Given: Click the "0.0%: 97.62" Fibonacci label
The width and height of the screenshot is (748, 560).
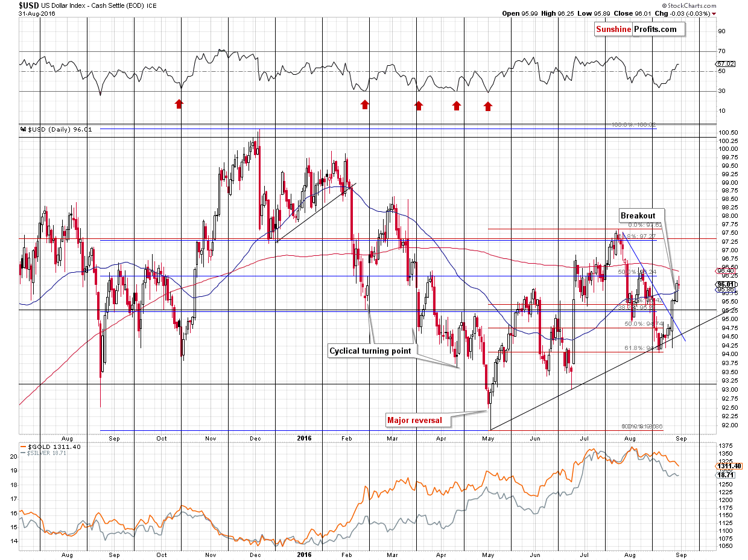Looking at the screenshot, I should tap(646, 226).
